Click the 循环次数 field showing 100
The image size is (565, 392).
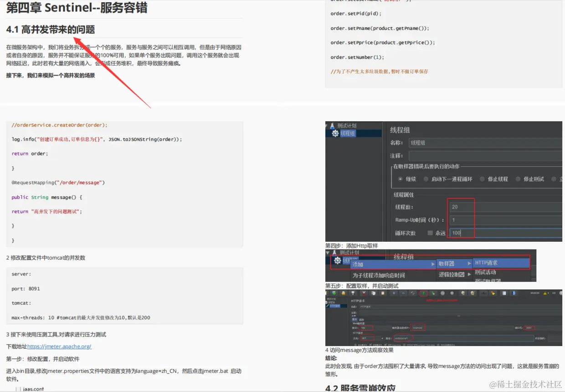[505, 233]
